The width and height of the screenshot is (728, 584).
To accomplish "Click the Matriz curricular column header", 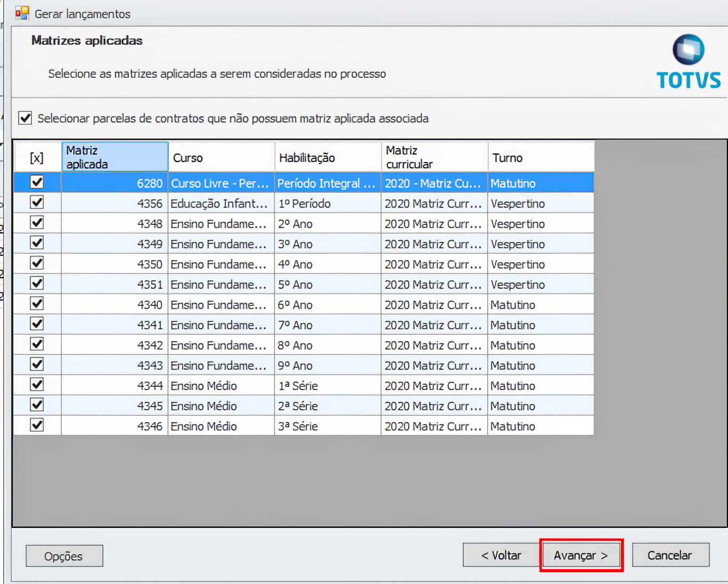I will [434, 157].
